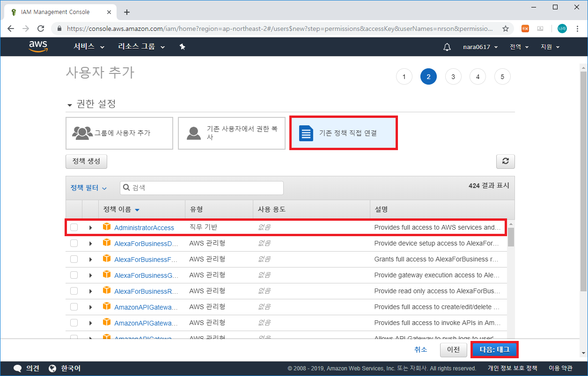Select 그룹에 사용자 추가 option
The width and height of the screenshot is (588, 376).
[x=119, y=133]
